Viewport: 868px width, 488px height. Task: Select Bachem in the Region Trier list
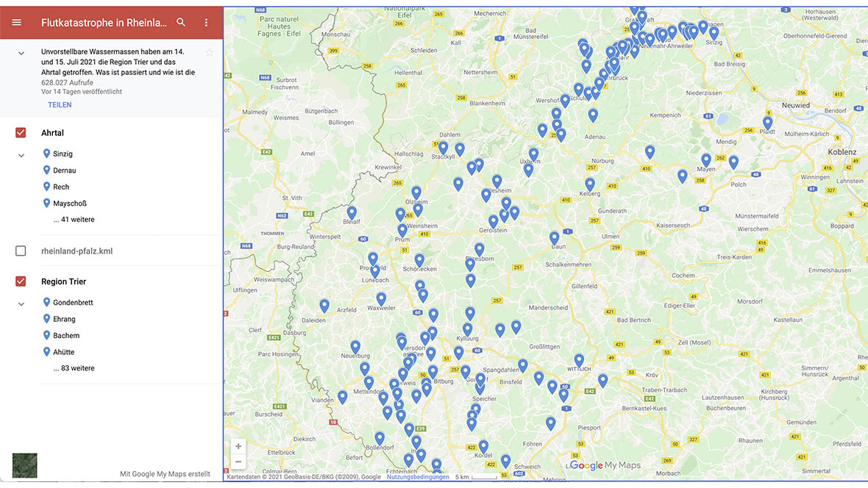coord(66,336)
